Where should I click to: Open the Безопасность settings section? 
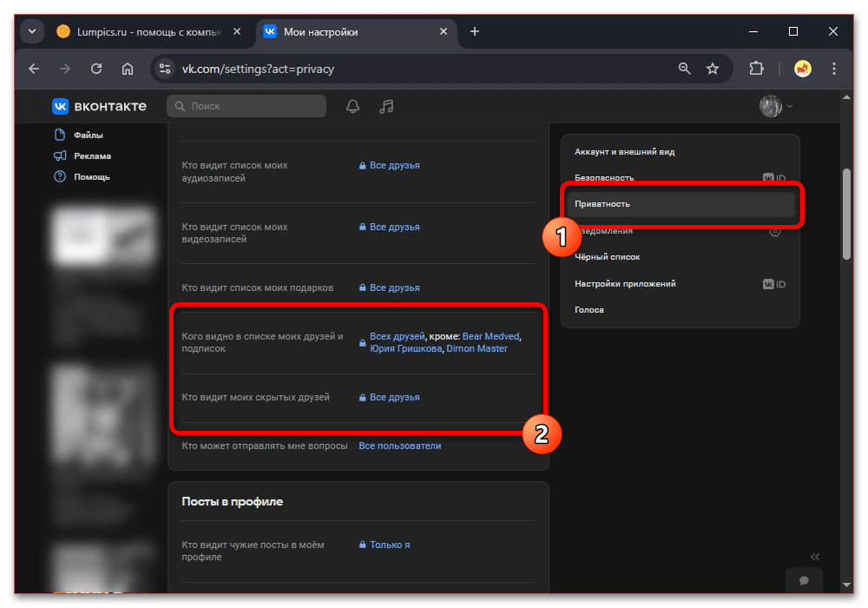tap(680, 178)
